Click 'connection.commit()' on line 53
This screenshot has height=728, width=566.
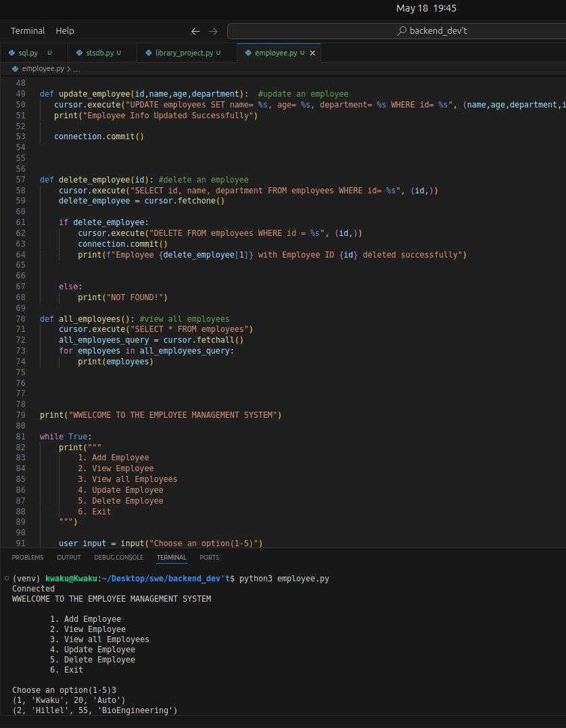tap(99, 137)
